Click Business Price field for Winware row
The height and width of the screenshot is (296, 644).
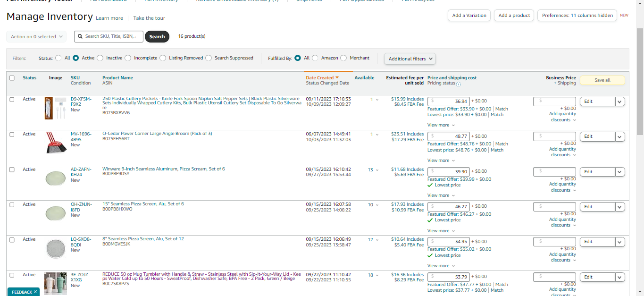point(554,172)
